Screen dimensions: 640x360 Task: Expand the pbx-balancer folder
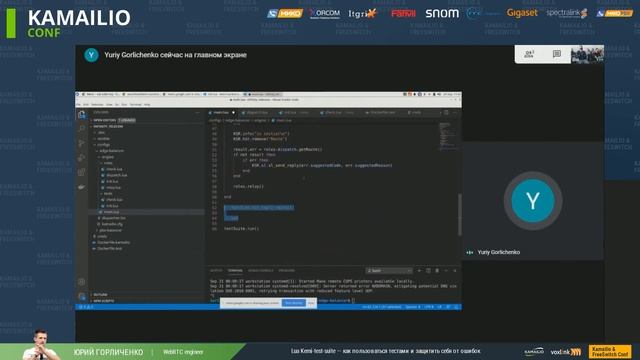tap(109, 230)
